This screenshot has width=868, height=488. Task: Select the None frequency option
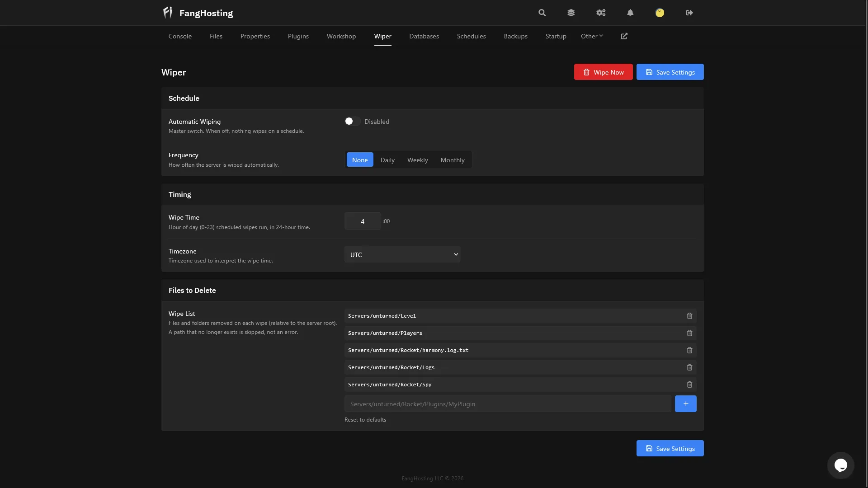point(360,160)
